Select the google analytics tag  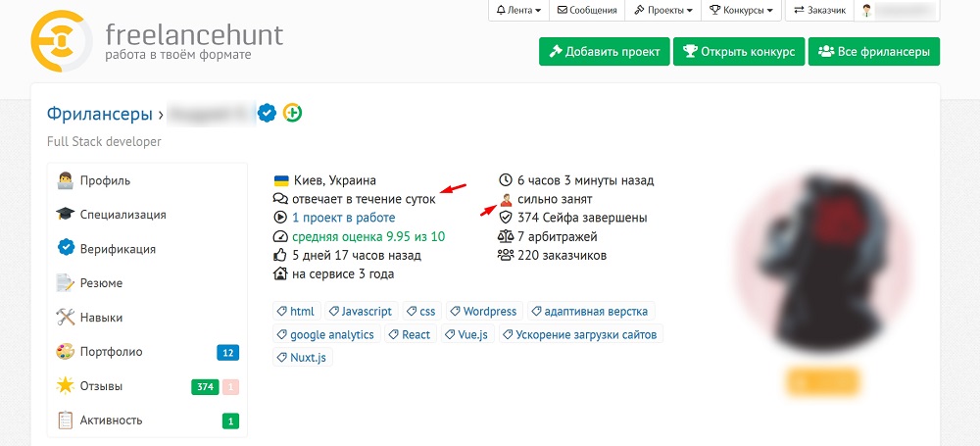click(326, 334)
